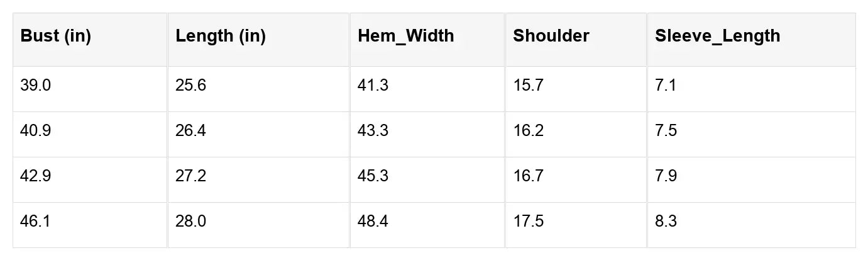Screen dimensions: 868x260
Task: Select the sleeve length 7.1 cell
Action: click(x=666, y=86)
